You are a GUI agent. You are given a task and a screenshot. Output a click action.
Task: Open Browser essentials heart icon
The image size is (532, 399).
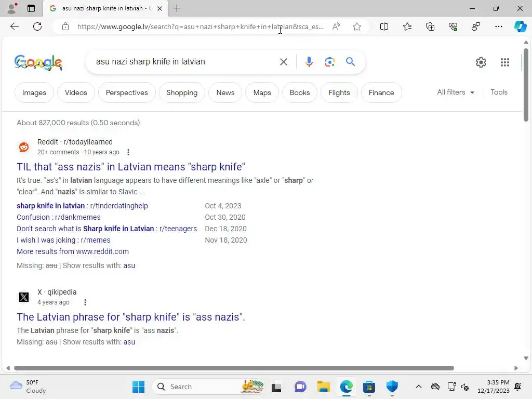(453, 26)
